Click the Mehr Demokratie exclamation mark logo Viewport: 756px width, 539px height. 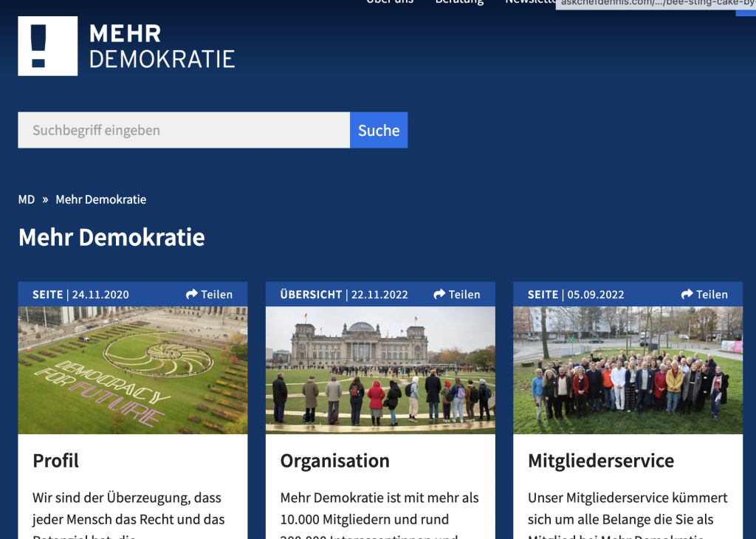tap(48, 46)
